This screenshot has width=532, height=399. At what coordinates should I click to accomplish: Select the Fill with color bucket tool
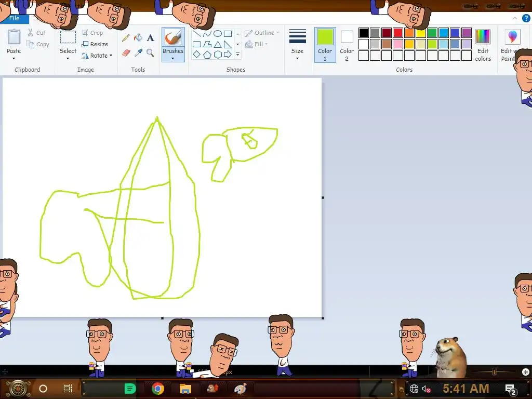click(x=138, y=37)
